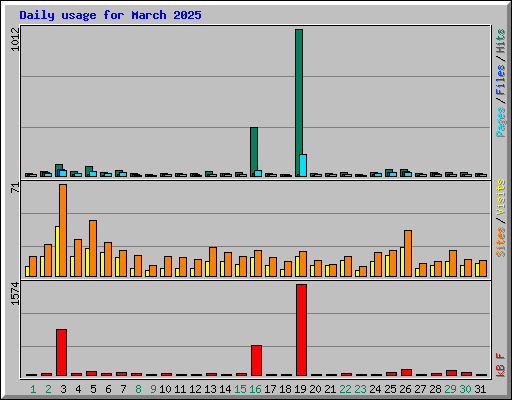Click the 'Daily usage for March 2025' title
Screen dimensions: 512x400
pos(110,15)
